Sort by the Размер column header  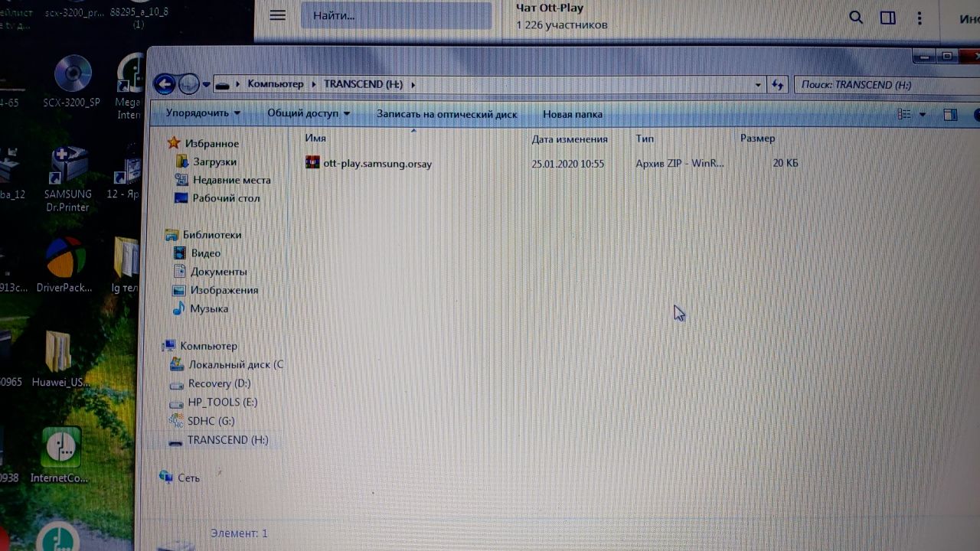tap(757, 139)
